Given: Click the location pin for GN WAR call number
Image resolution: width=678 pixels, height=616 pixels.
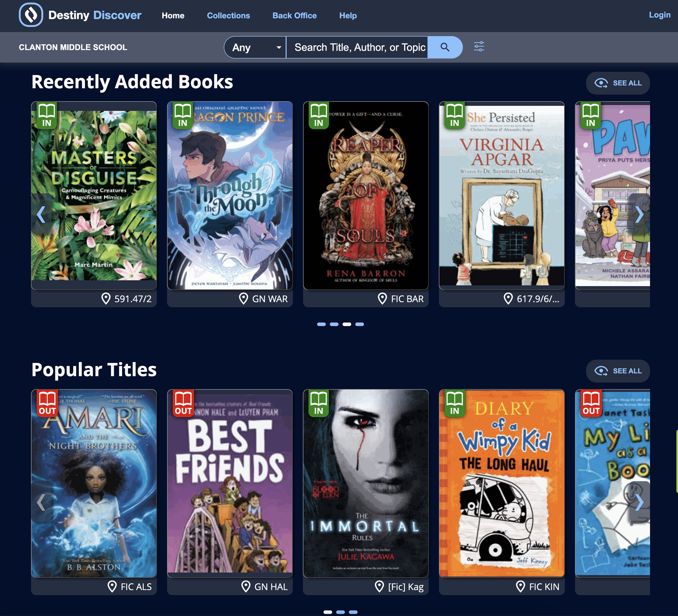Looking at the screenshot, I should point(244,298).
